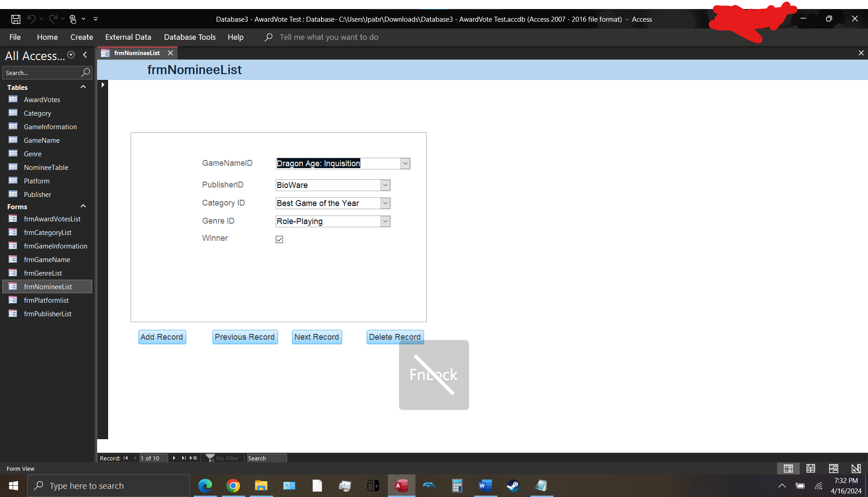Collapse the Tables group in the navigation pane

coord(83,87)
